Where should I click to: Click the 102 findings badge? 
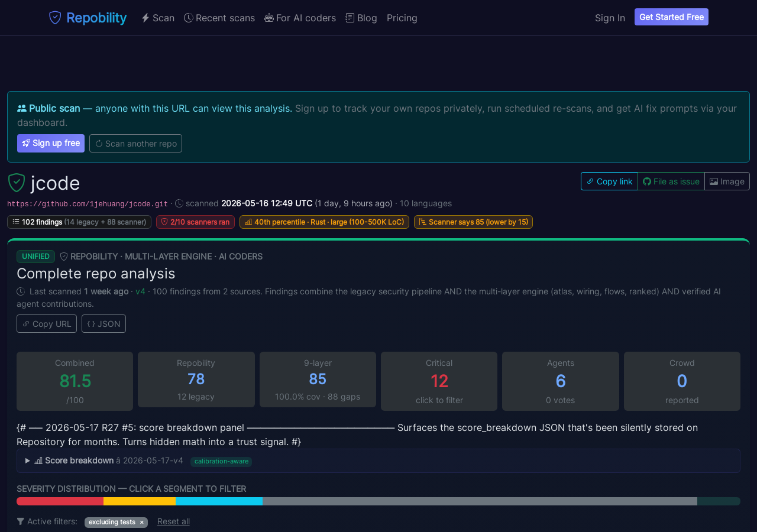[x=79, y=222]
